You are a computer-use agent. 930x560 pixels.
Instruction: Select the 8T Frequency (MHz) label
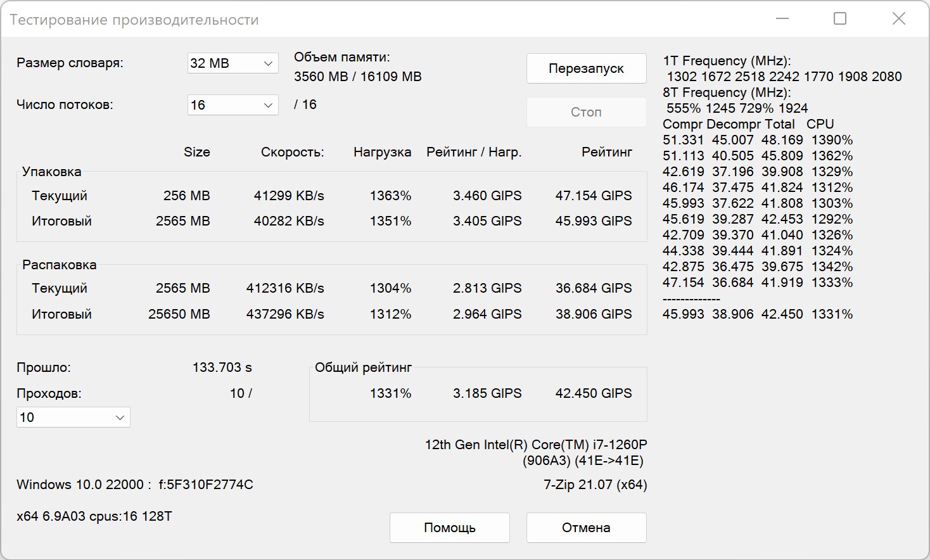(x=727, y=92)
